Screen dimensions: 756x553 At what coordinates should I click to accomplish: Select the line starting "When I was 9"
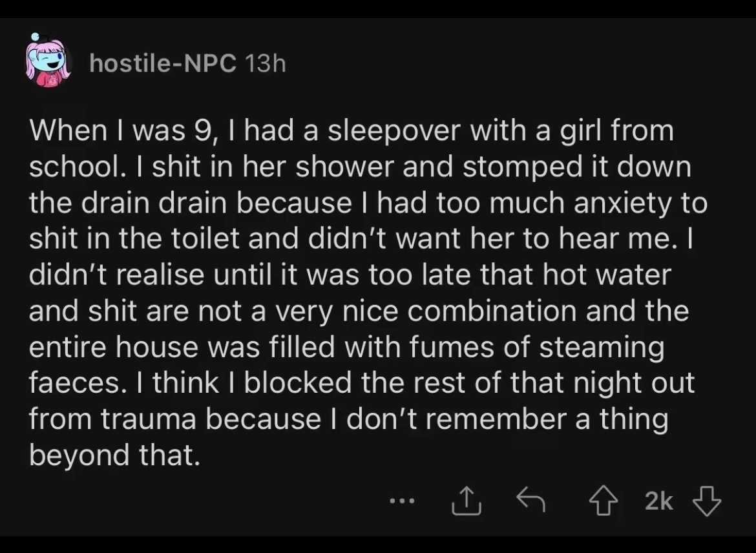(x=352, y=131)
